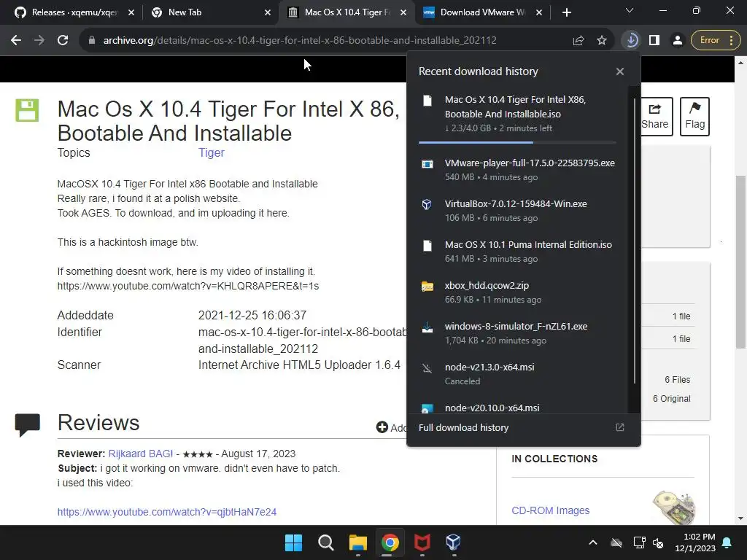Close the New Tab tab

267,13
